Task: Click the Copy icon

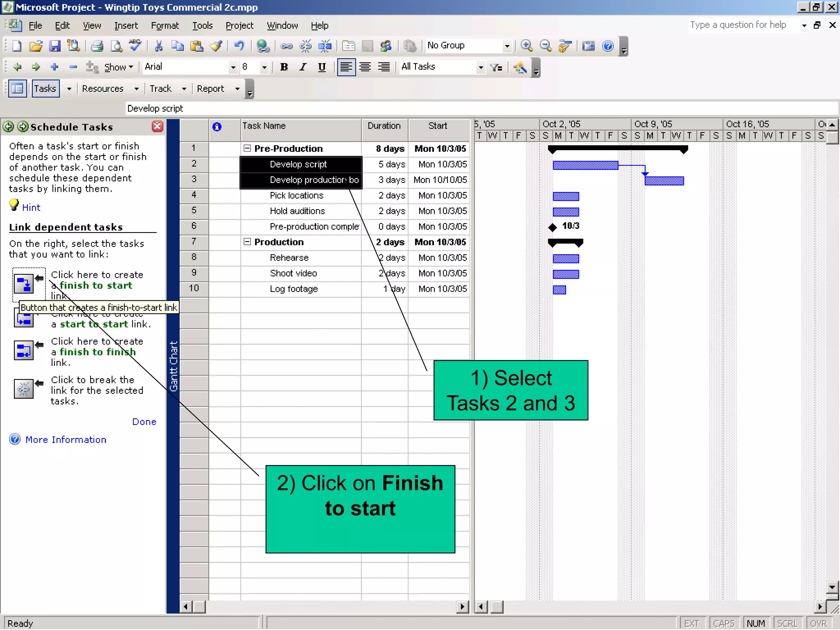Action: click(x=177, y=46)
